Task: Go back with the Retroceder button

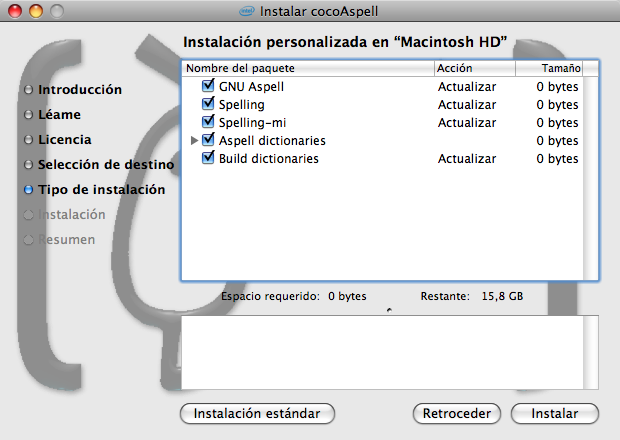Action: (x=457, y=414)
